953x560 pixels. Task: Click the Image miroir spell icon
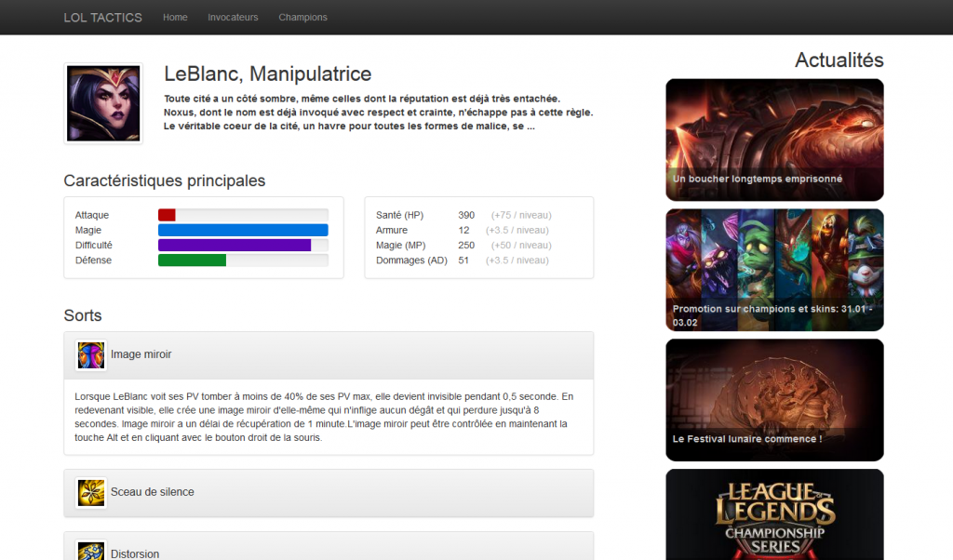point(91,354)
